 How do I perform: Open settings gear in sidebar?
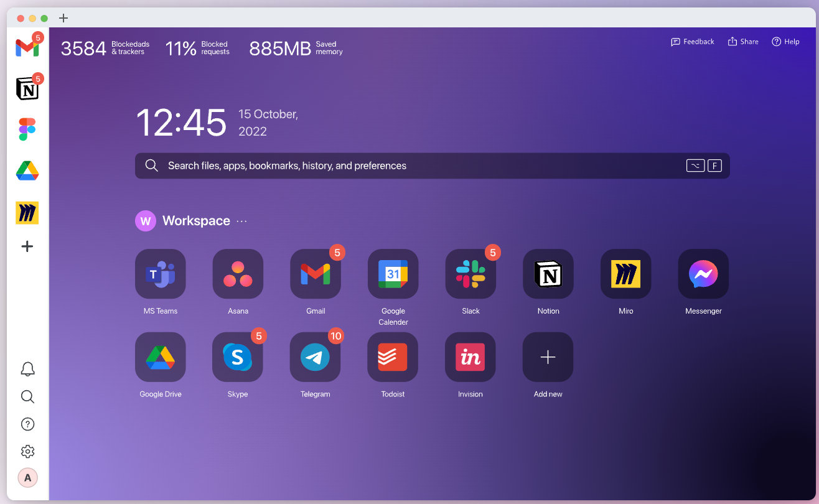pyautogui.click(x=27, y=452)
